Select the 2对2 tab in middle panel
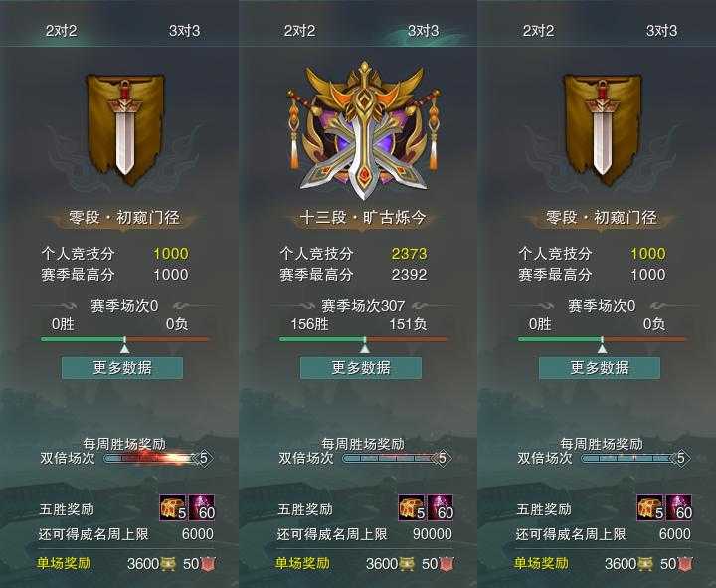716x588 pixels. (x=299, y=31)
